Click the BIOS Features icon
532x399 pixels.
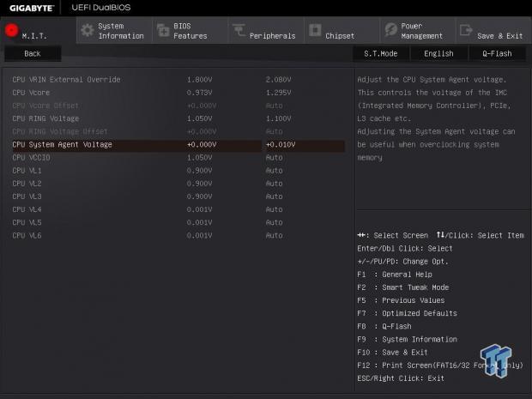click(x=163, y=31)
